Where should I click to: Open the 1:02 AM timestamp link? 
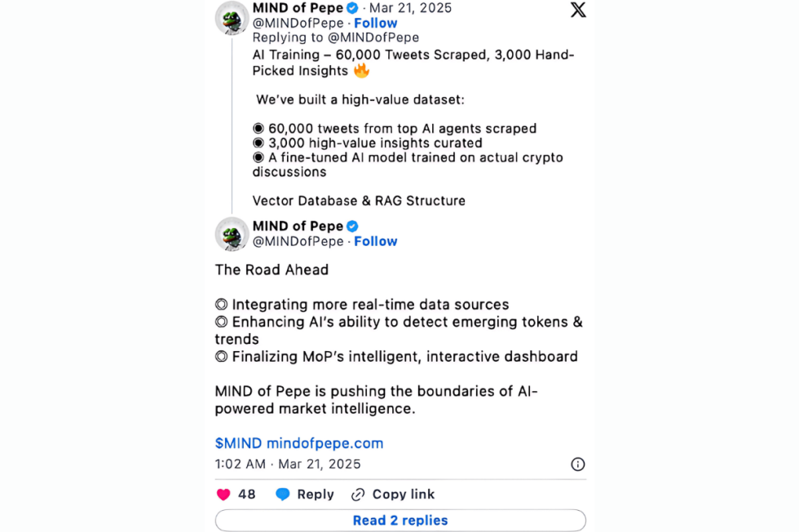[x=288, y=464]
